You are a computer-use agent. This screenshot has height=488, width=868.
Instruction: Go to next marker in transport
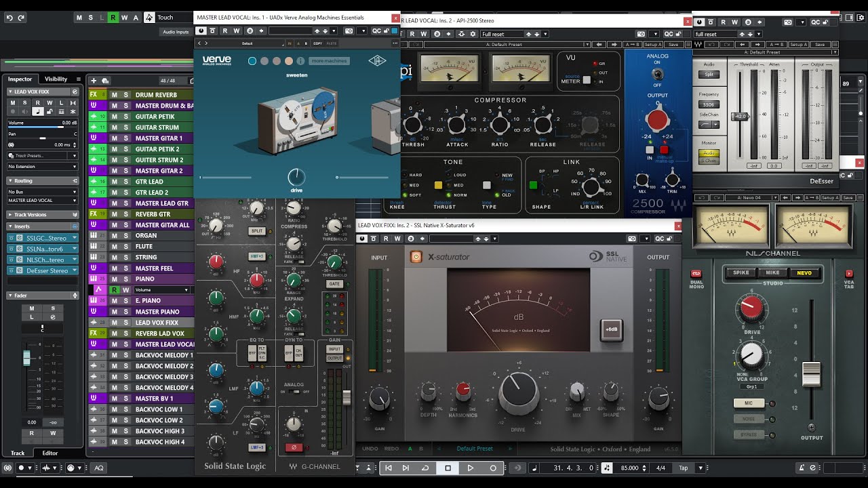406,468
